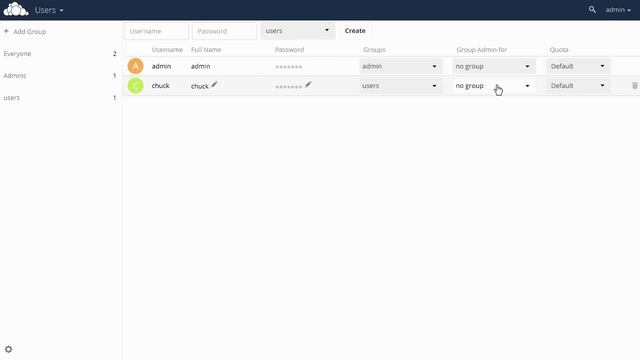Click the Add Group link
Screen dimensions: 640x360
point(30,31)
